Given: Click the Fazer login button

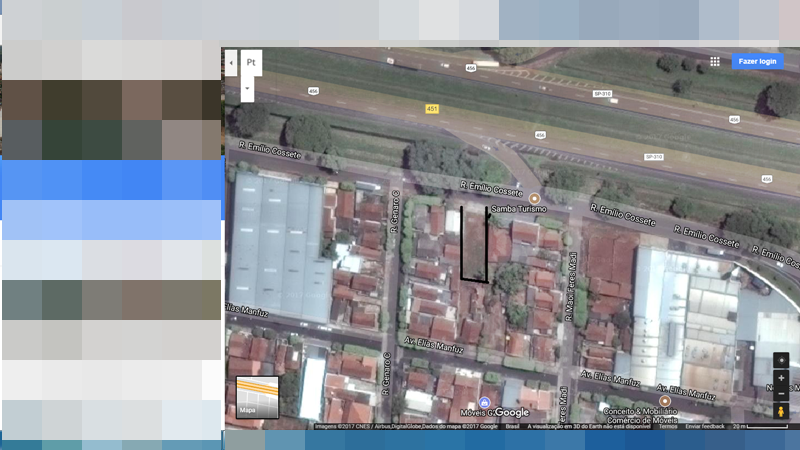Looking at the screenshot, I should pos(757,61).
